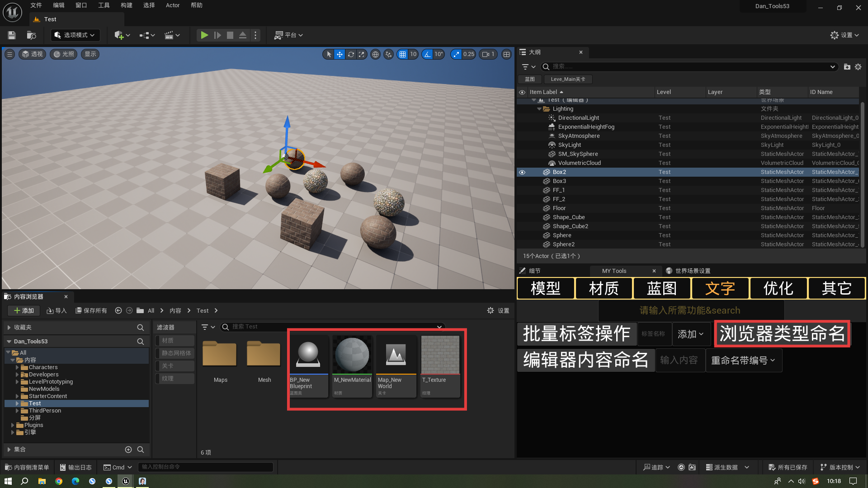This screenshot has height=488, width=868.
Task: Click the eject from player button
Action: [243, 35]
